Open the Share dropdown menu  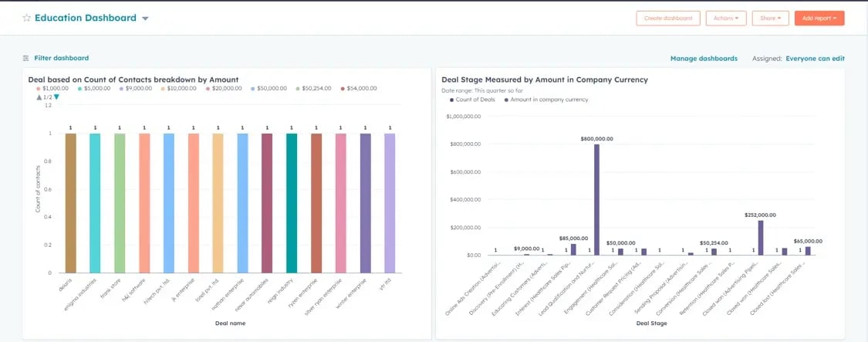pyautogui.click(x=770, y=19)
